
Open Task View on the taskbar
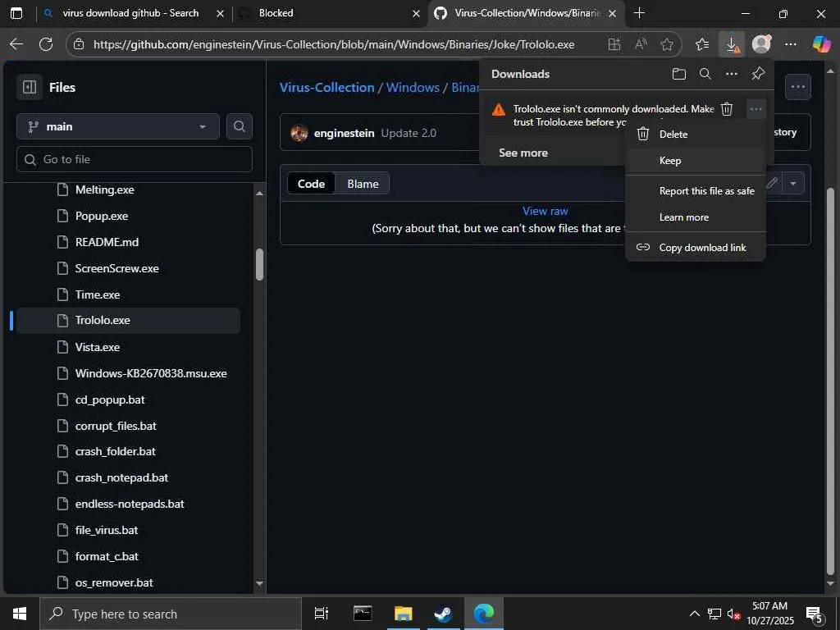pyautogui.click(x=322, y=614)
